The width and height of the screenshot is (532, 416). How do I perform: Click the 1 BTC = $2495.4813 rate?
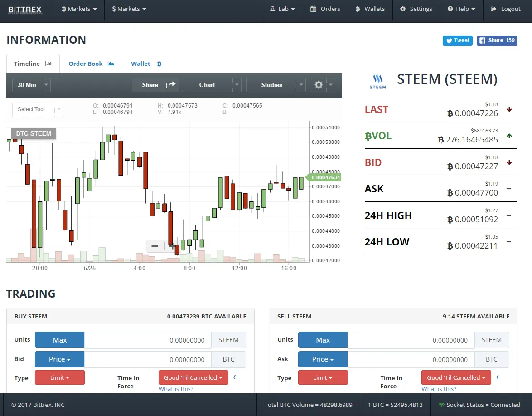pos(395,405)
